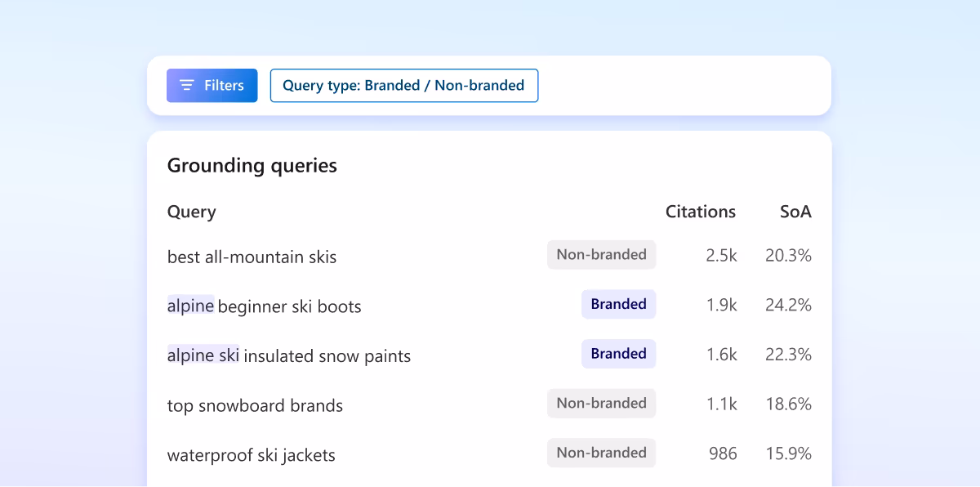Open query alpine ski insulated snow paints
This screenshot has width=980, height=487.
(x=289, y=356)
